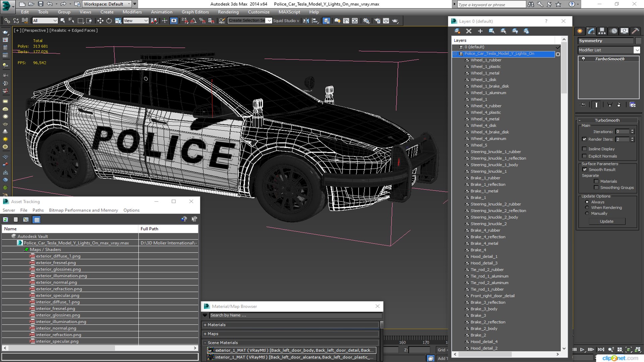
Task: Refresh the Asset Tracking list
Action: click(x=5, y=220)
